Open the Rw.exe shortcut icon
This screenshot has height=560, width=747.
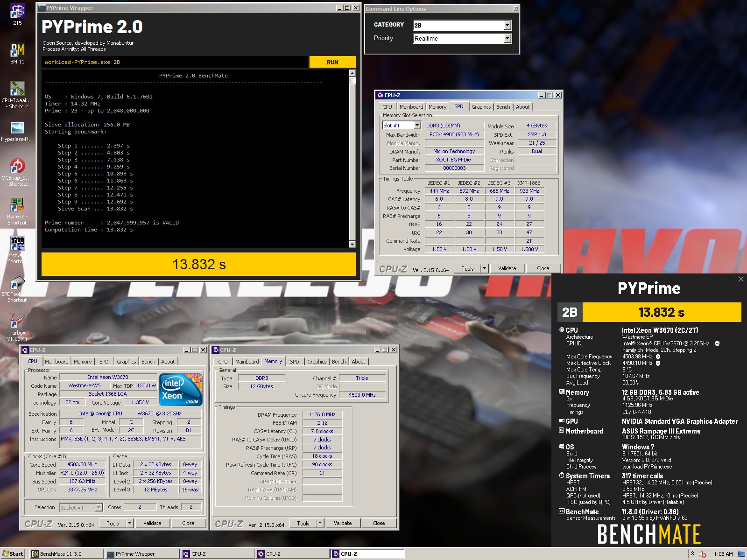pos(17,205)
